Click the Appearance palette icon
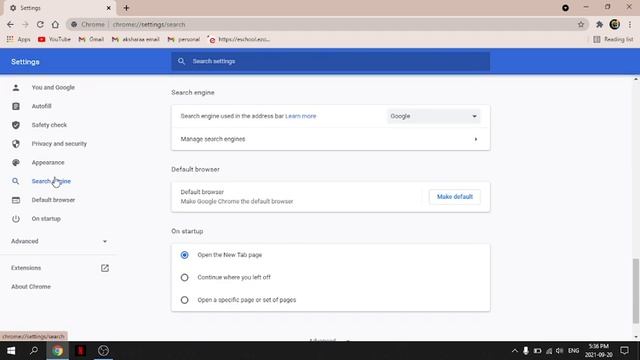 (x=16, y=162)
